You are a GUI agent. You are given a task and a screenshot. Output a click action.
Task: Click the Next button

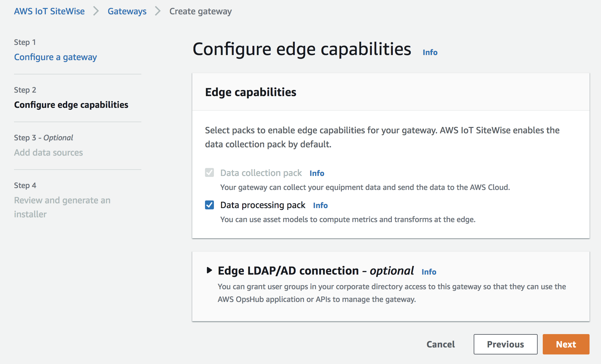tap(566, 344)
